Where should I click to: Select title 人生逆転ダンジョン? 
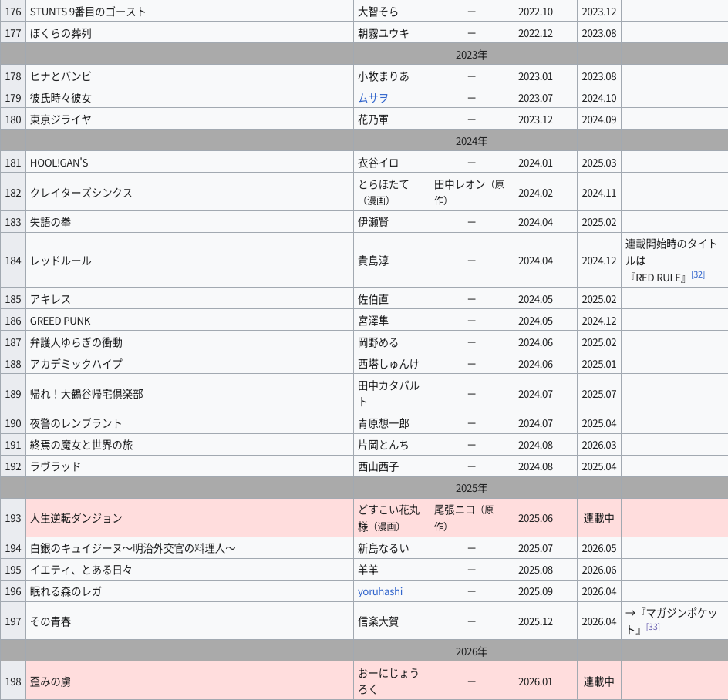coord(76,518)
